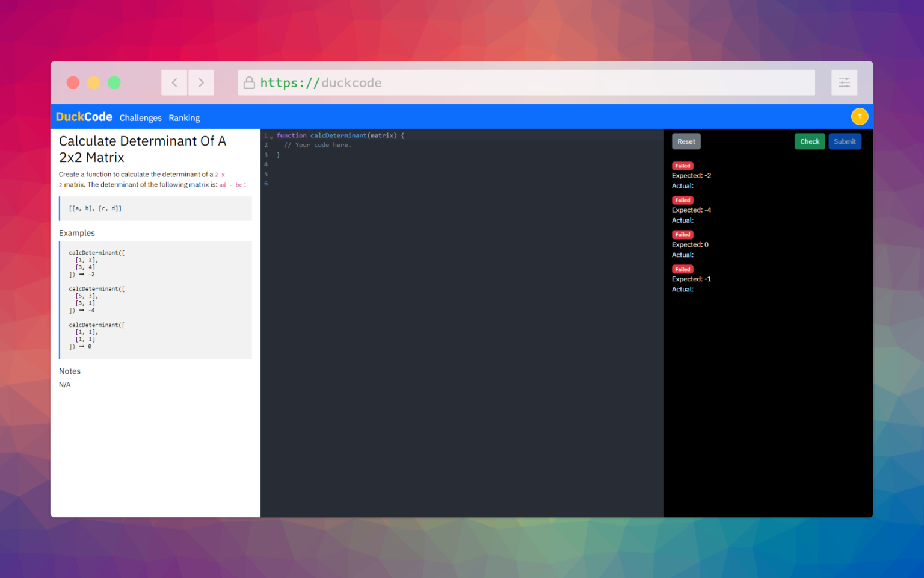The width and height of the screenshot is (924, 578).
Task: Click the Failed badge above Expected: 0
Action: point(683,235)
